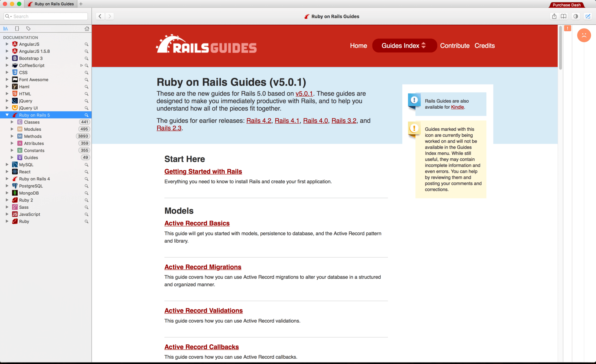The width and height of the screenshot is (596, 364).
Task: Click the orange exclamation badge
Action: point(568,28)
